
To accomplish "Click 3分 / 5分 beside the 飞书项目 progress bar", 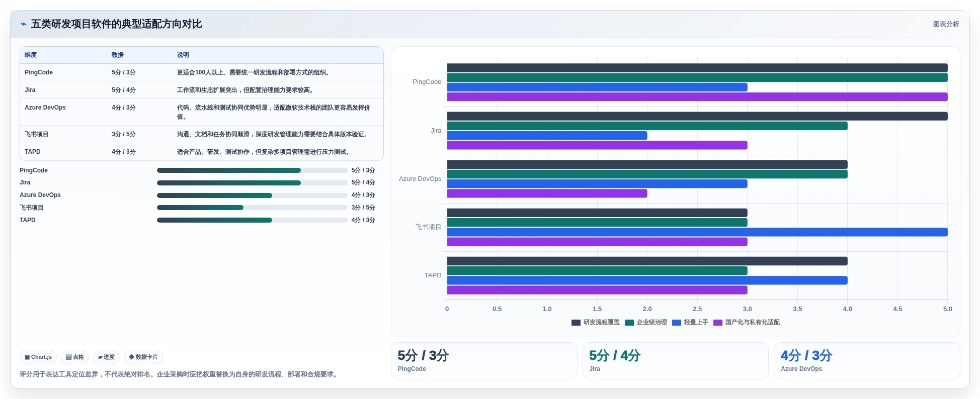I will tap(363, 208).
